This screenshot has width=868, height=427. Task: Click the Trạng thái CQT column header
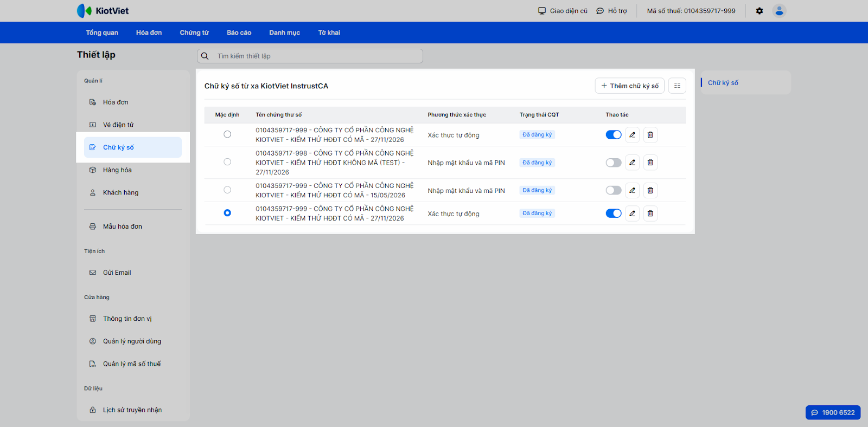(539, 115)
